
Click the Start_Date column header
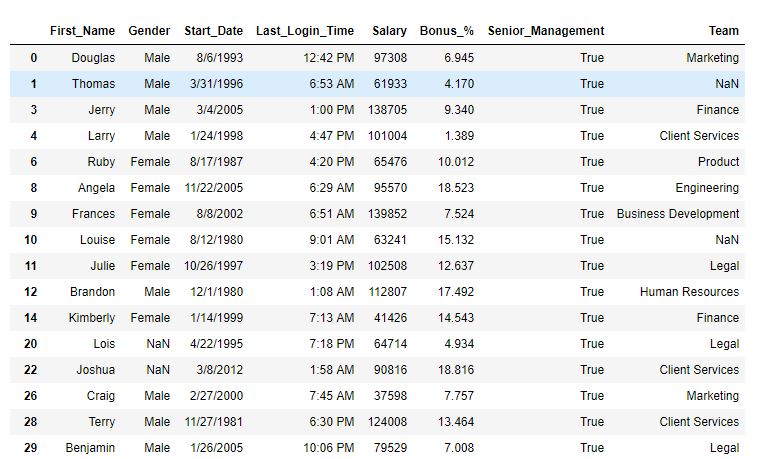click(214, 31)
